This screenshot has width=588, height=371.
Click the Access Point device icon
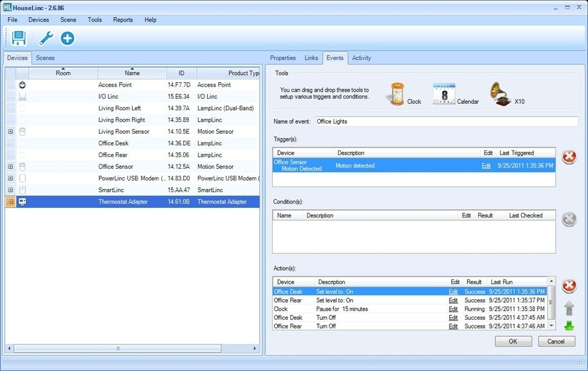pyautogui.click(x=22, y=85)
